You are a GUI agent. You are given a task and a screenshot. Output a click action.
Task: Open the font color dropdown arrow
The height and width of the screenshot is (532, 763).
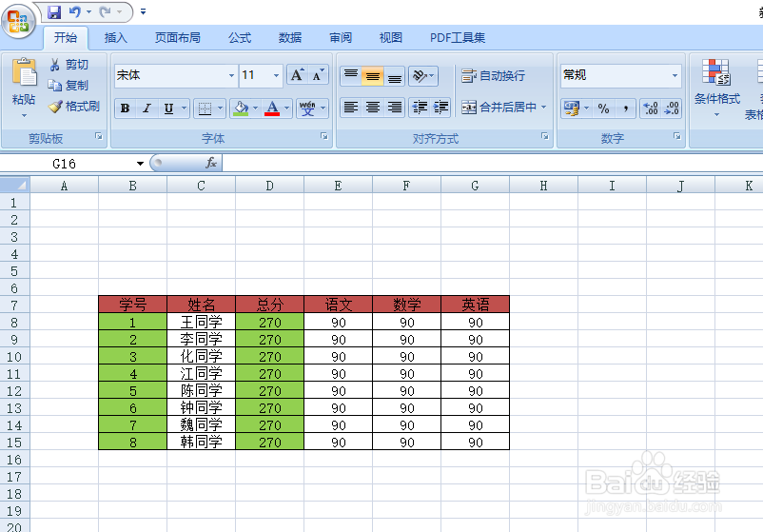point(286,108)
